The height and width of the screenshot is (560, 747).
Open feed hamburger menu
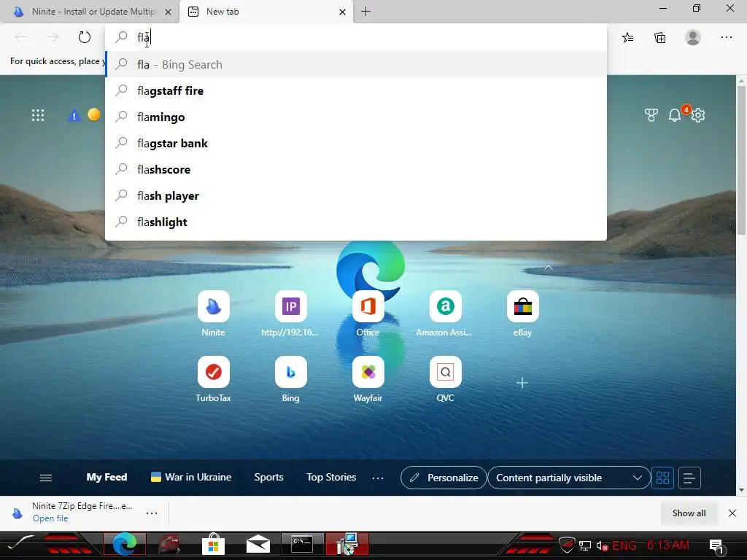pyautogui.click(x=46, y=478)
